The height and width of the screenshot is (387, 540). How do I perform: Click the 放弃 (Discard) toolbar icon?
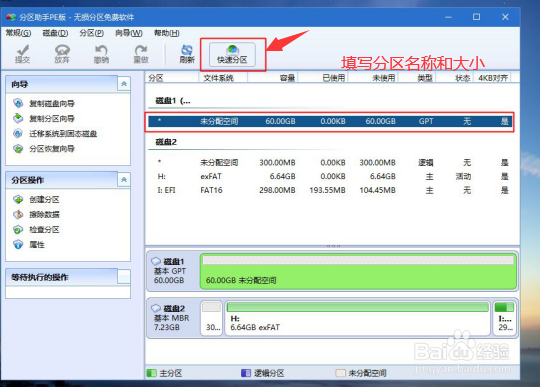tap(62, 54)
